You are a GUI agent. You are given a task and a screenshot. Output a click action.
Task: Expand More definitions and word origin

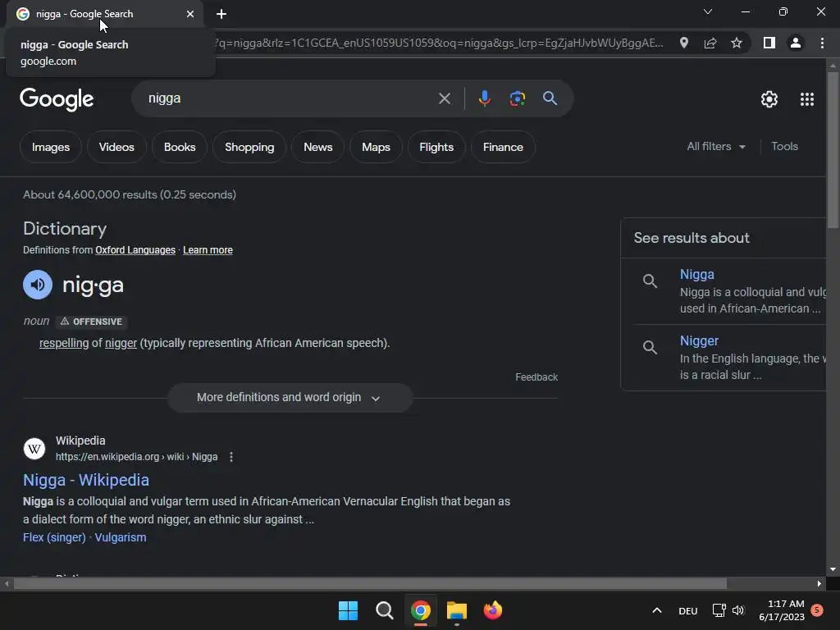(x=290, y=398)
